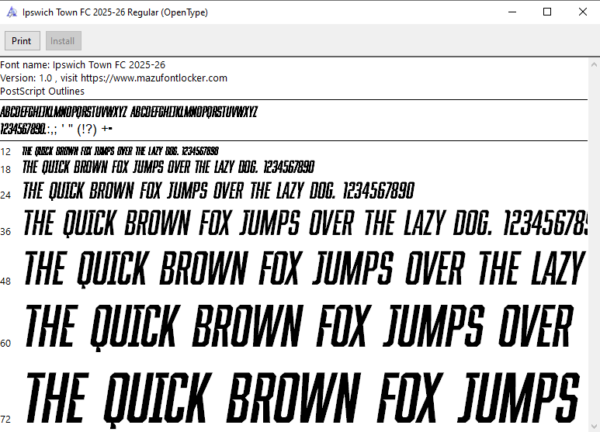Click the version line with mazufontlocker.com URL
The width and height of the screenshot is (600, 432).
point(114,78)
